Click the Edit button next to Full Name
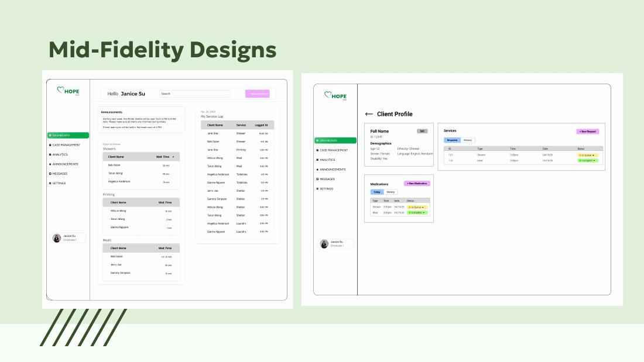 [422, 132]
